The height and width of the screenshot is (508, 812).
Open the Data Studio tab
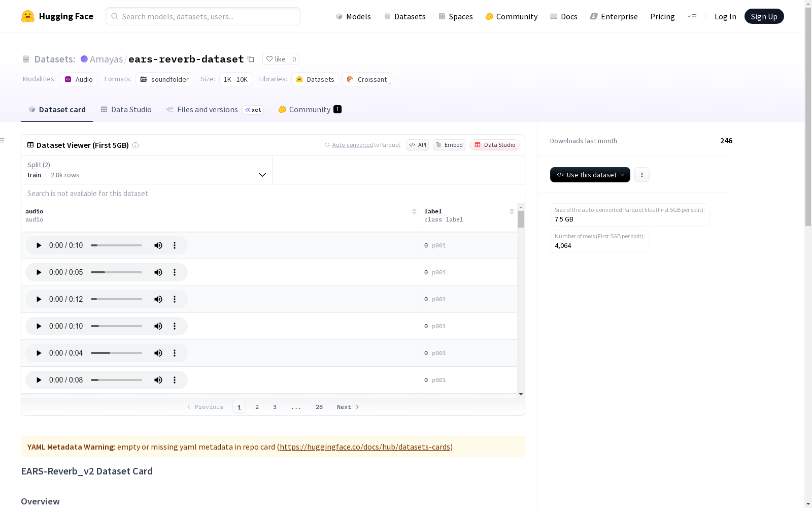126,110
